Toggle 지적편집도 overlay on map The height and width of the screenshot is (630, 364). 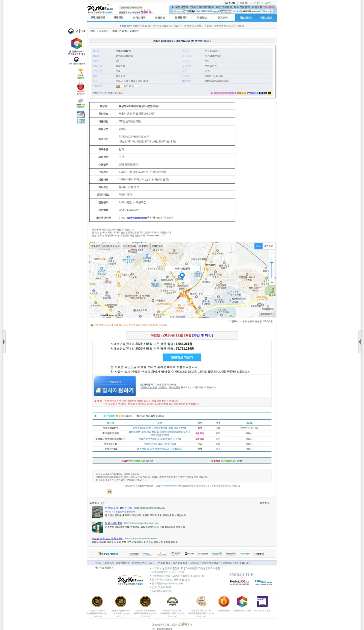(x=157, y=246)
